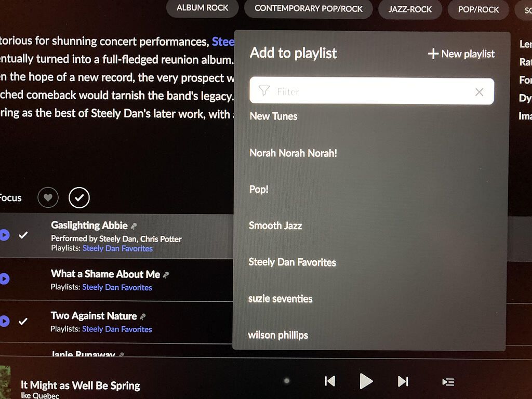Play "Gaslighting Abbie" using its blue play icon
Screen dimensions: 532x399
pyautogui.click(x=4, y=235)
